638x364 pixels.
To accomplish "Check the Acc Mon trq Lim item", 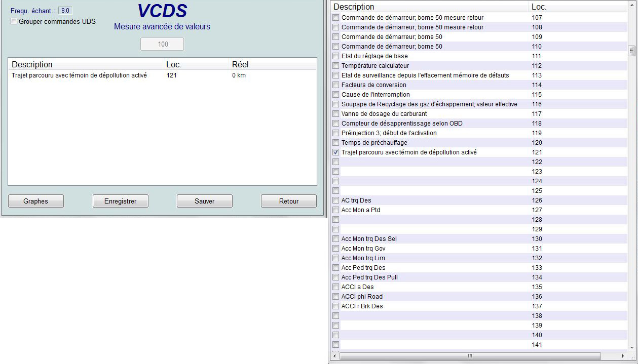I will pos(335,258).
